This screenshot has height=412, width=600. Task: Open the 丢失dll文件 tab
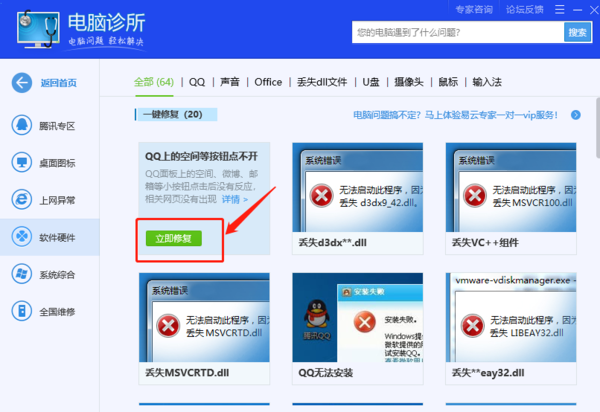[x=322, y=82]
